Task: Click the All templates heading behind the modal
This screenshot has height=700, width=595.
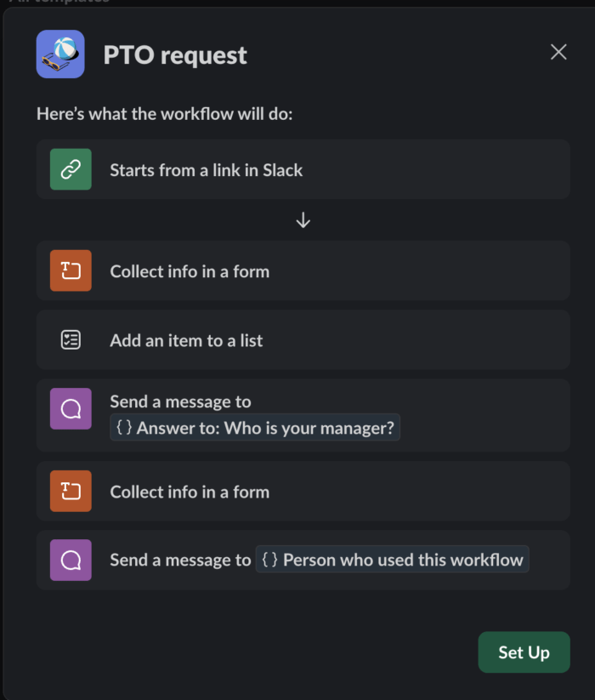Action: 59,3
